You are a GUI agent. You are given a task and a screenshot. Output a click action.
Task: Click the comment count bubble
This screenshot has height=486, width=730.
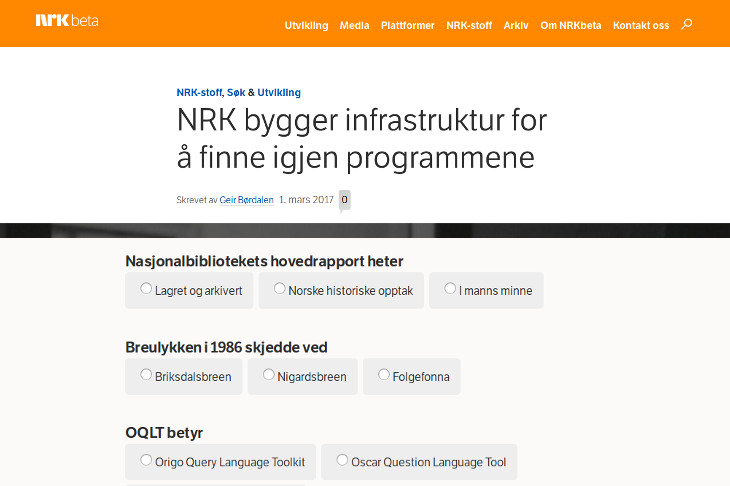click(x=345, y=200)
